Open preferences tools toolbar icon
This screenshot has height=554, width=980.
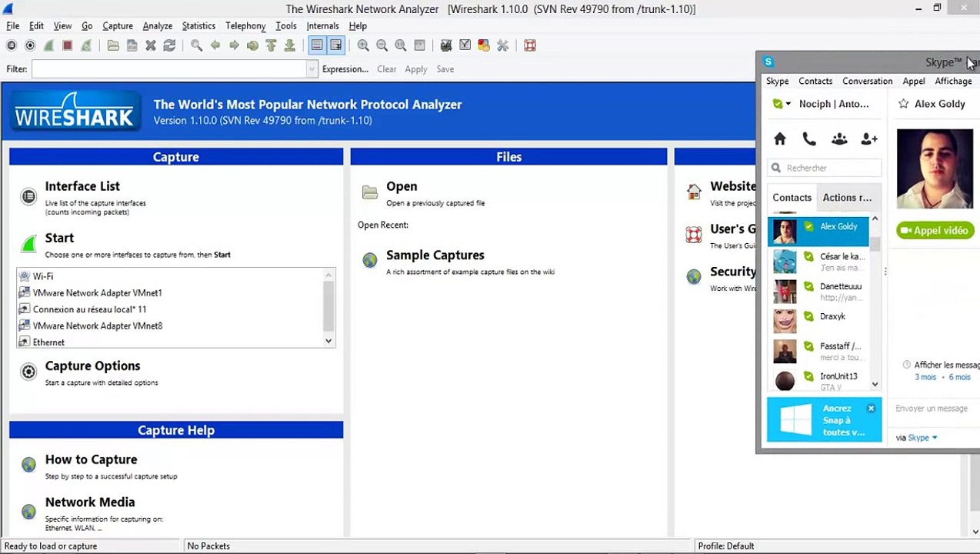click(x=502, y=45)
